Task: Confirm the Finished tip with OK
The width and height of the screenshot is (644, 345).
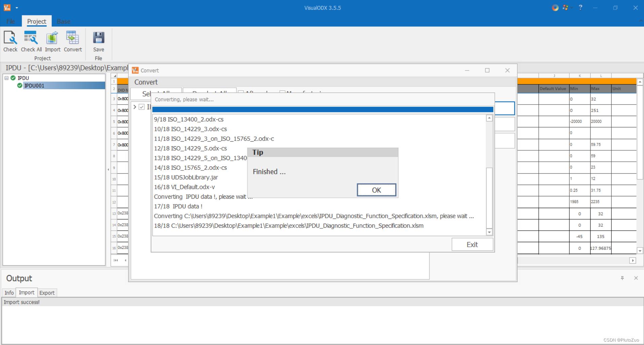Action: (x=376, y=190)
